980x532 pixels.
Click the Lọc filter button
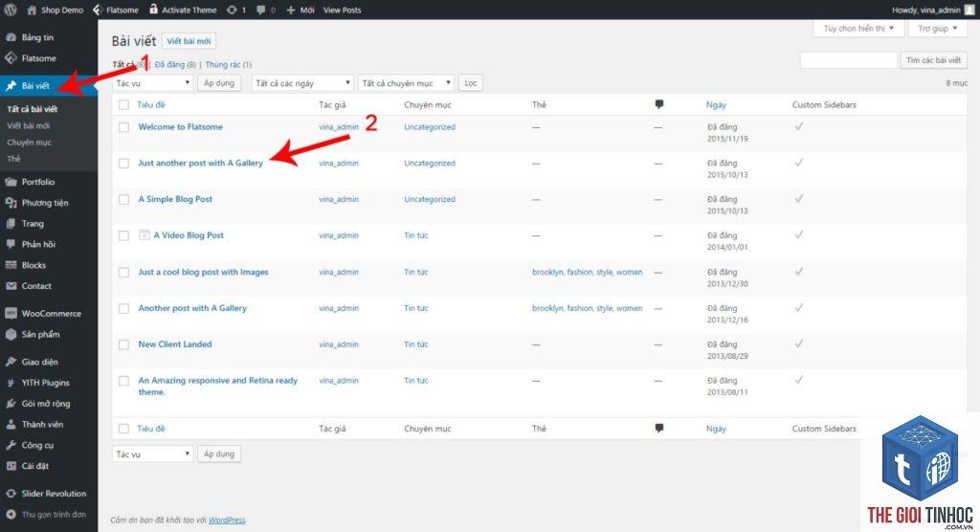pyautogui.click(x=471, y=83)
